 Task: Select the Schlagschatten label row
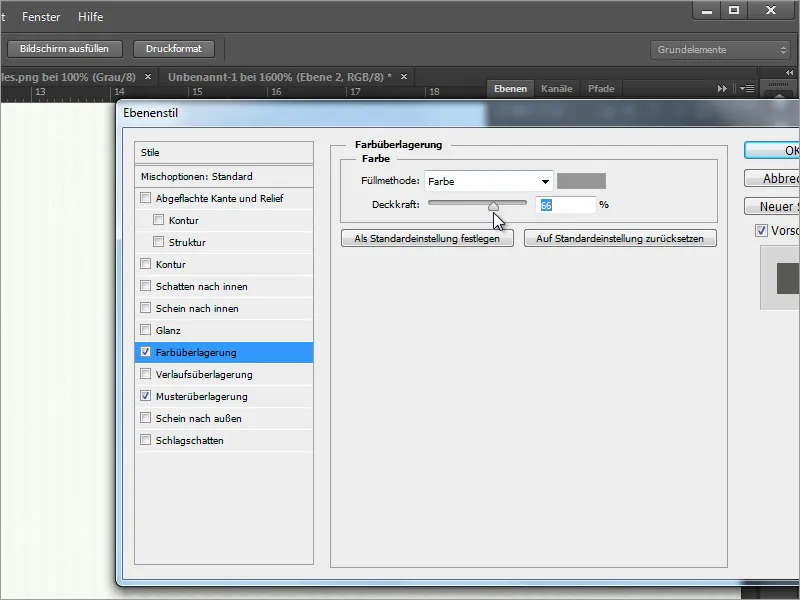click(189, 440)
